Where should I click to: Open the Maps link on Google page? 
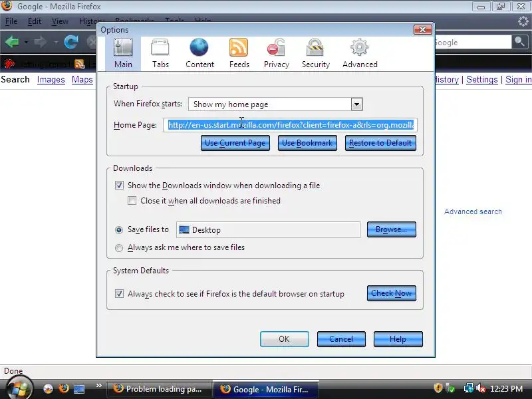[82, 79]
